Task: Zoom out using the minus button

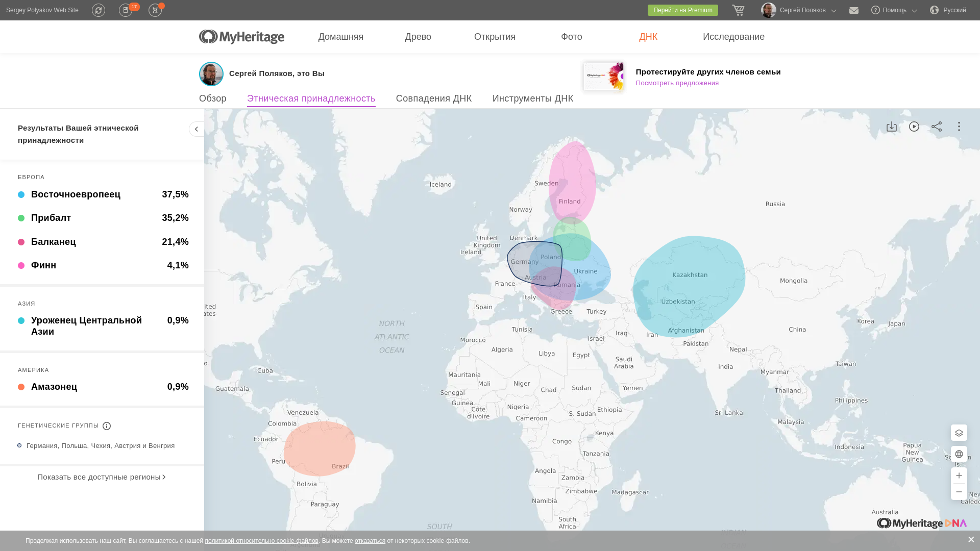Action: pyautogui.click(x=959, y=492)
